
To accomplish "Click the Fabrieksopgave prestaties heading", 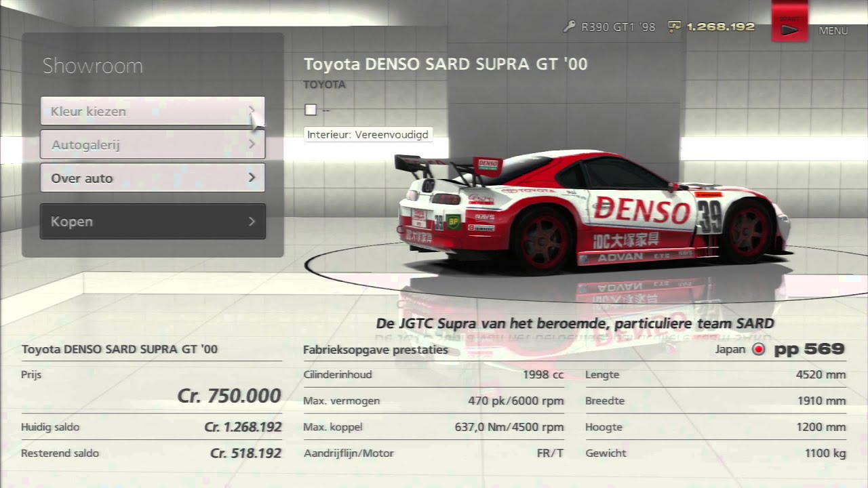I will [376, 350].
